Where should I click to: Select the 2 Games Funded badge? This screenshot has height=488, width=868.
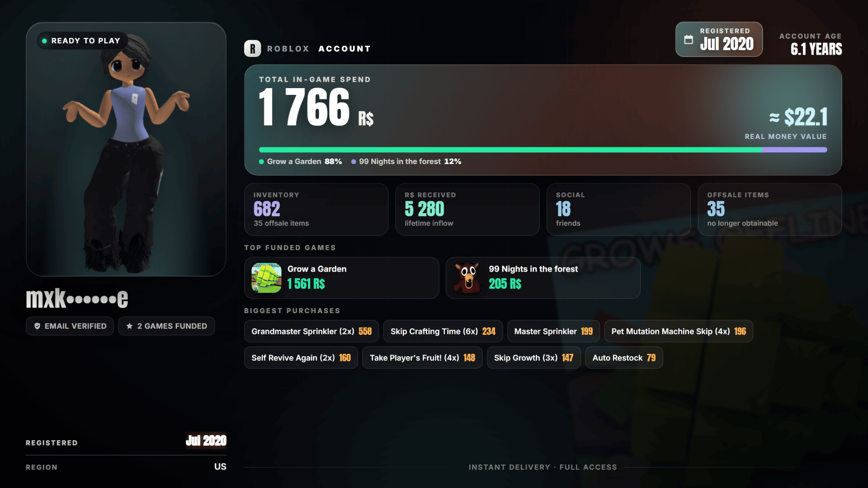(x=166, y=326)
